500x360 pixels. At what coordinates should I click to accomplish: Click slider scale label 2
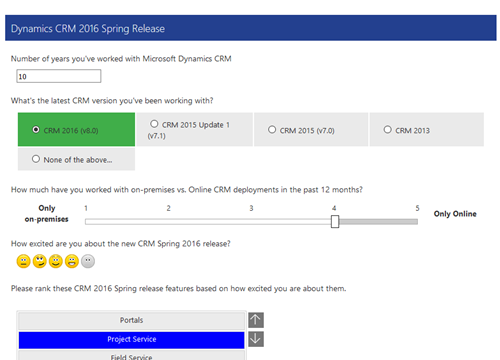[169, 208]
